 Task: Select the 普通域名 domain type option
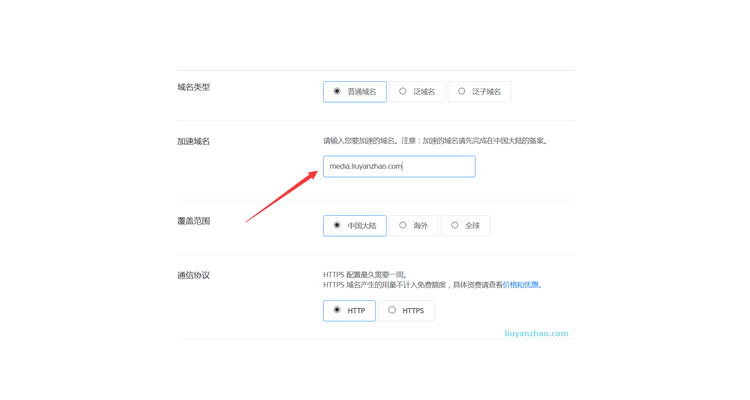click(354, 92)
